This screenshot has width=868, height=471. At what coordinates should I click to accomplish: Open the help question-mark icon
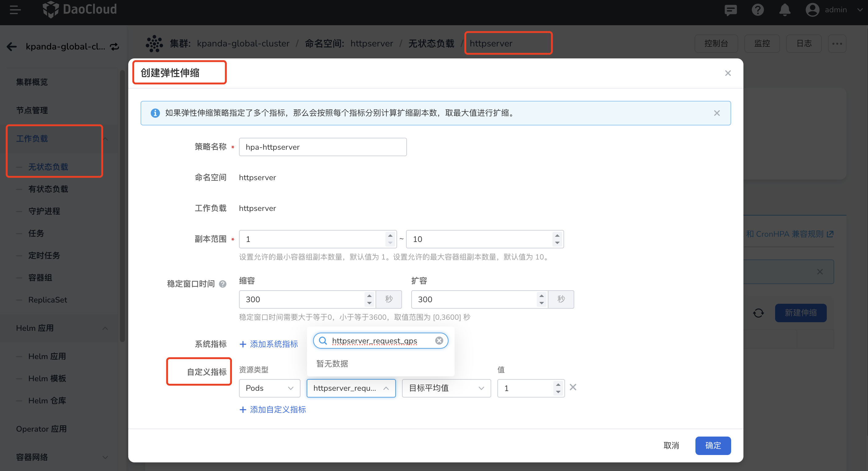758,10
